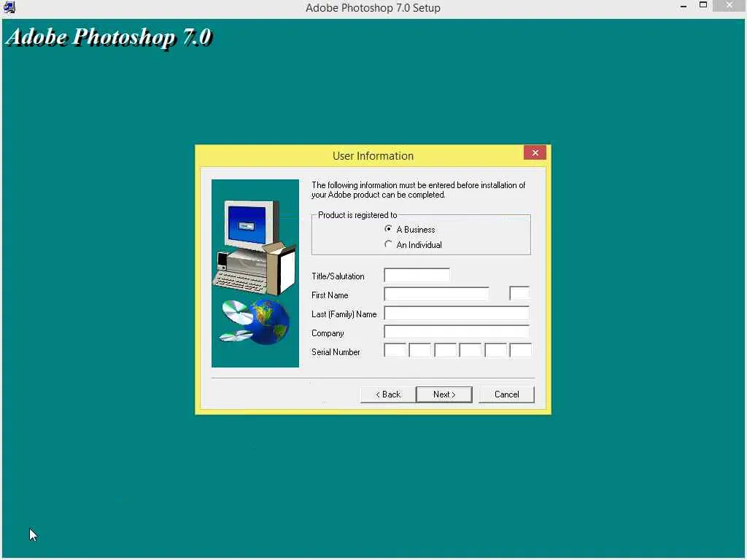Maximize the Setup window
Image resolution: width=747 pixels, height=560 pixels.
point(703,5)
